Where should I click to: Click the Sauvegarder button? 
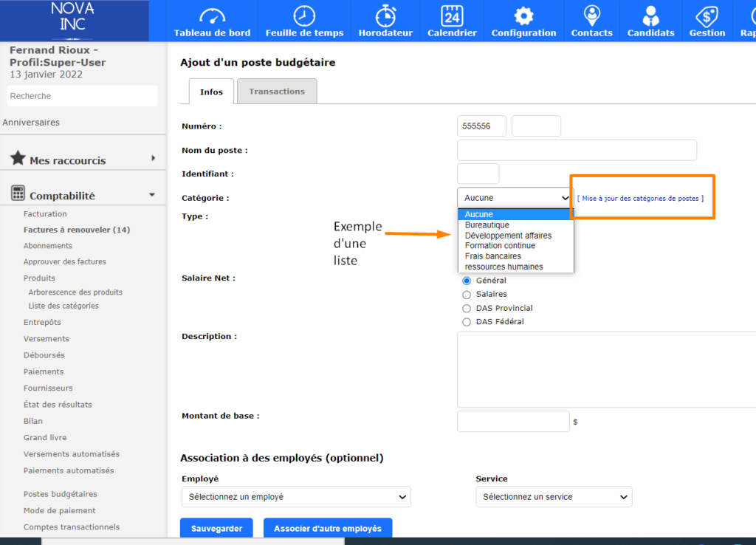tap(216, 528)
